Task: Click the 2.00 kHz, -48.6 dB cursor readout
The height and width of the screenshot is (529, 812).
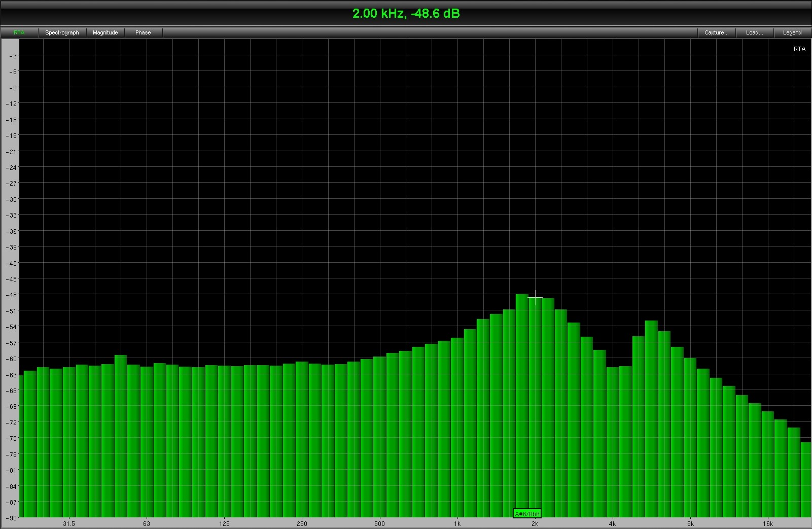Action: (x=406, y=14)
